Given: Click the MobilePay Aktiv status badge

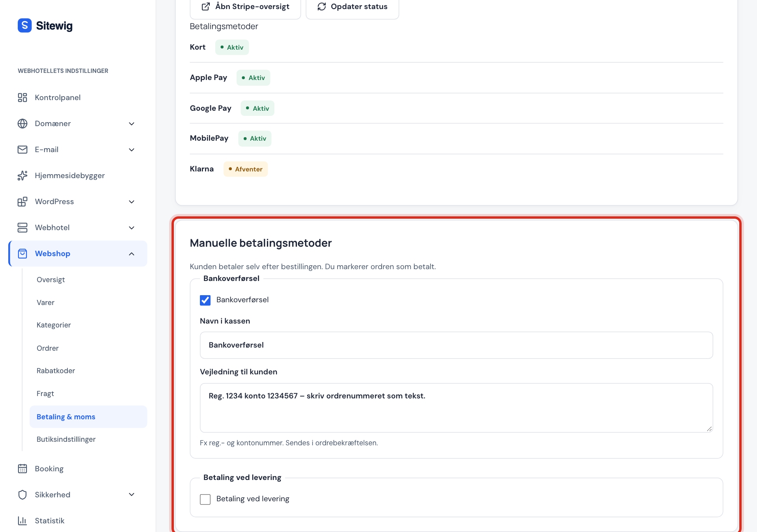Looking at the screenshot, I should (x=255, y=138).
